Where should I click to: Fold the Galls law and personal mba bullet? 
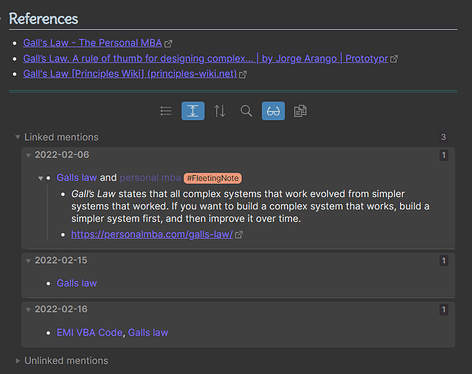click(41, 178)
